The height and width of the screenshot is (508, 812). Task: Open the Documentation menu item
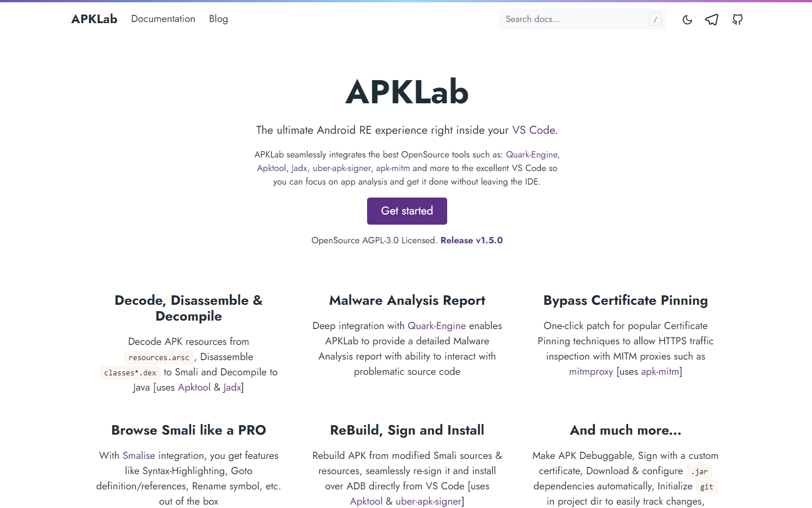pos(163,19)
